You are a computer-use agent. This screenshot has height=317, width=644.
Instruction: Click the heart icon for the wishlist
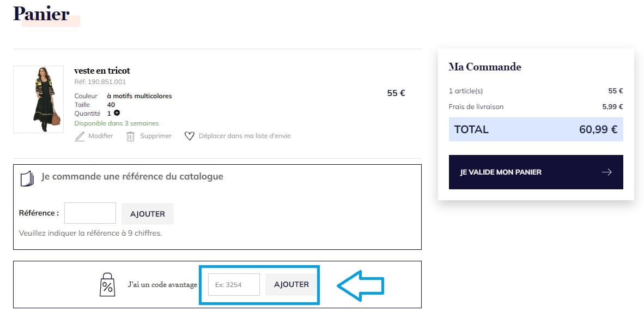(190, 135)
